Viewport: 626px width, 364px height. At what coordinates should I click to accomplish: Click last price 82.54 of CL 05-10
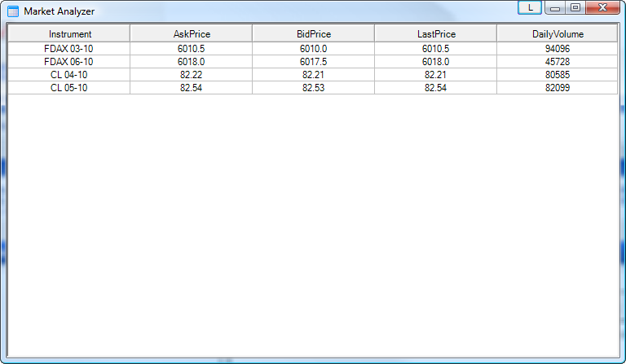pos(435,88)
